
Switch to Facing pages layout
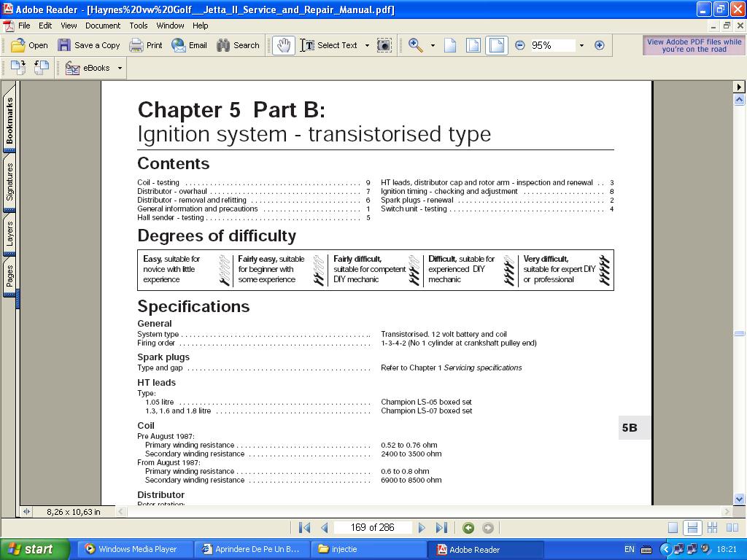point(732,528)
